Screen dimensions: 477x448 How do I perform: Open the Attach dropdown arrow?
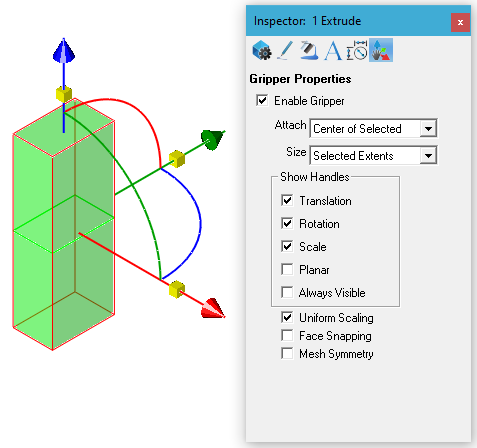(x=428, y=128)
